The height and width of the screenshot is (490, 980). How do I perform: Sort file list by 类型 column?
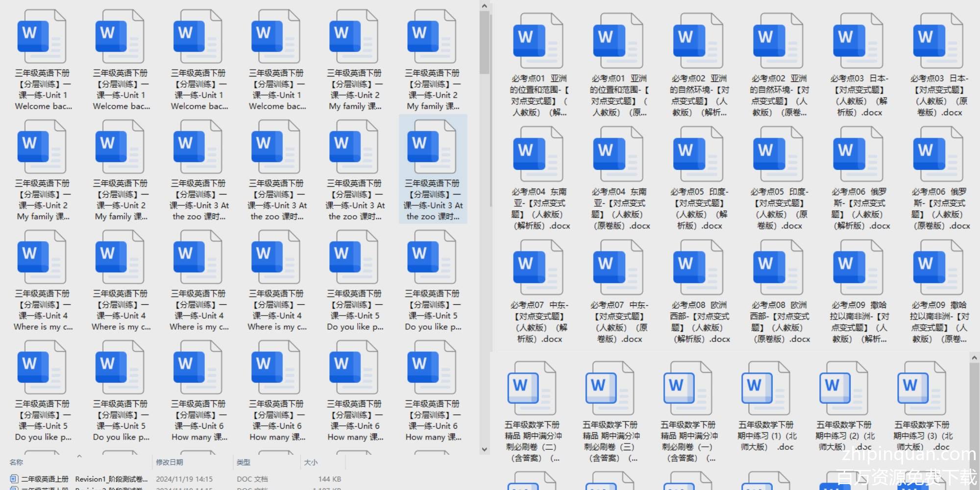[x=244, y=462]
